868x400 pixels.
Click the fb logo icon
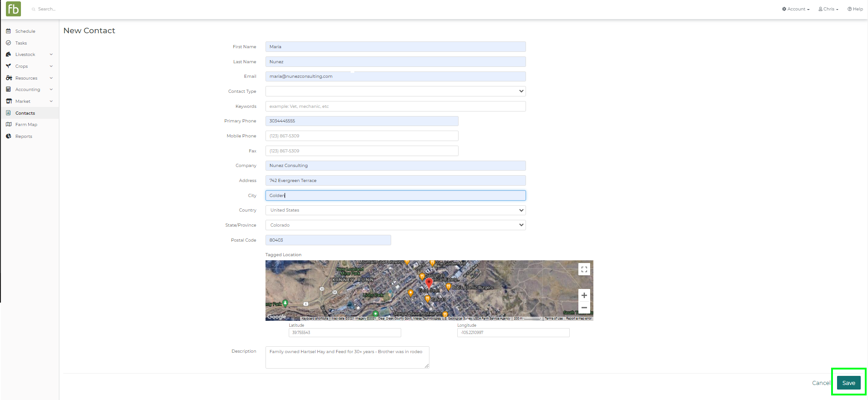(x=13, y=9)
